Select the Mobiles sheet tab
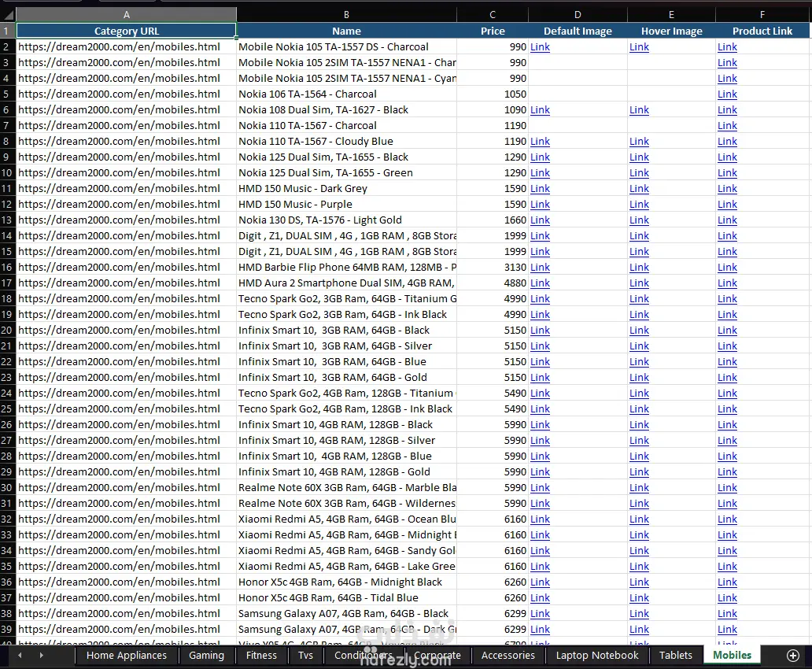 coord(732,655)
